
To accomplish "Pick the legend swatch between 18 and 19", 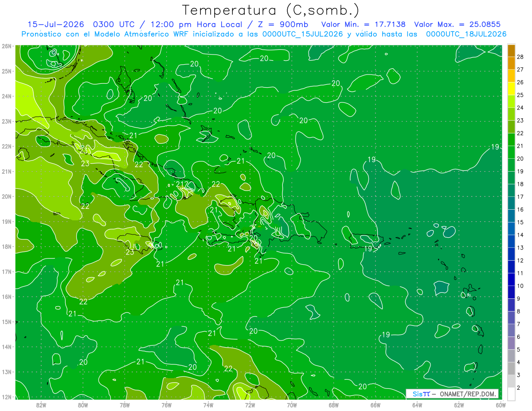I will [511, 178].
